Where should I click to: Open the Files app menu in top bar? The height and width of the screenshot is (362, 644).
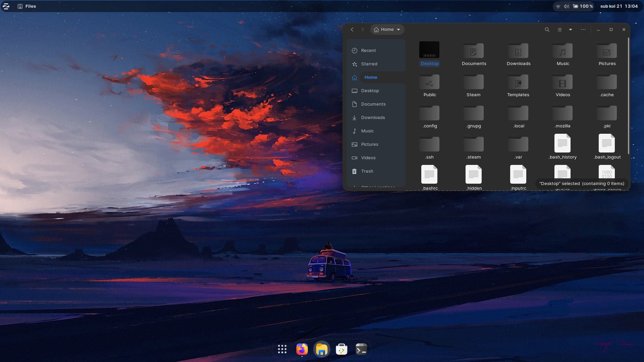(x=27, y=6)
